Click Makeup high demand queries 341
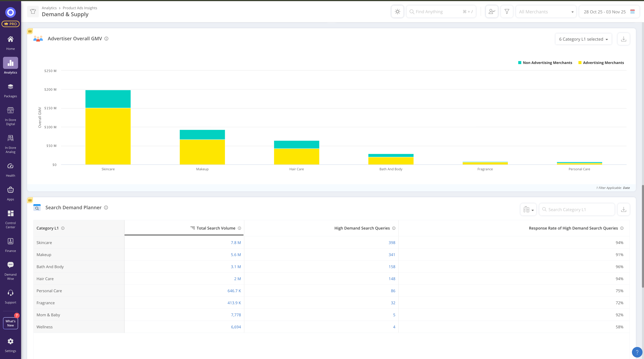644x359 pixels. pos(391,255)
